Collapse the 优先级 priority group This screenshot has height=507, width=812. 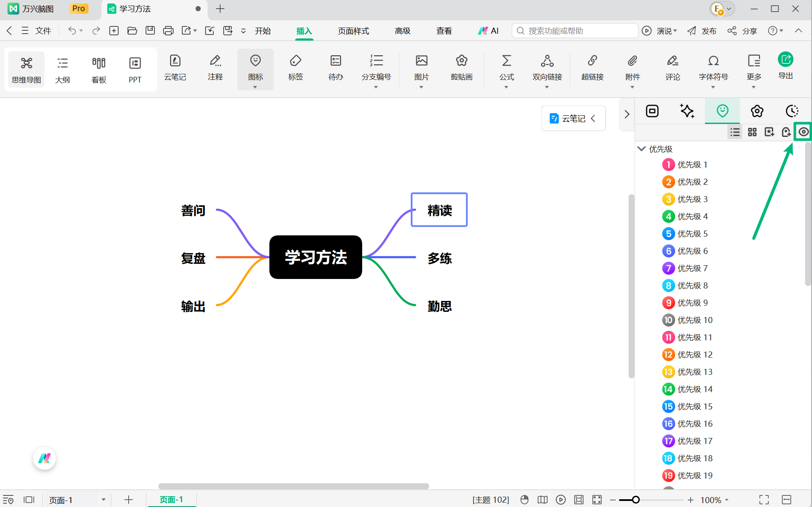click(x=642, y=149)
